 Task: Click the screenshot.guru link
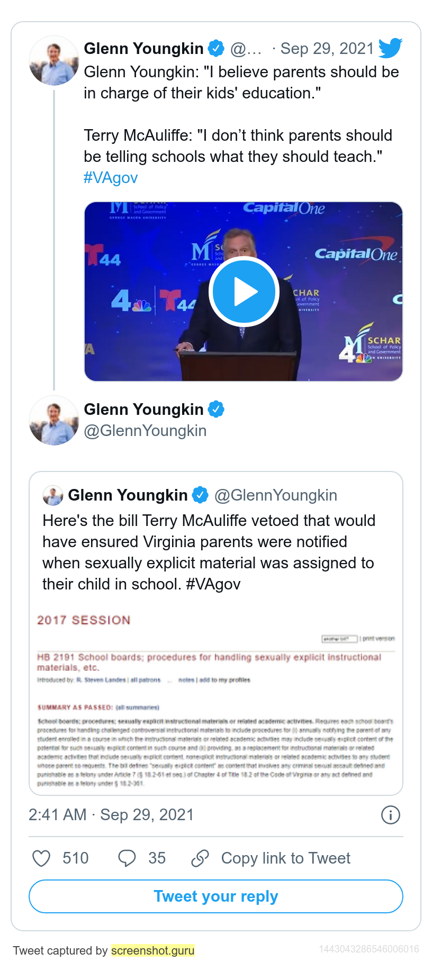(153, 950)
